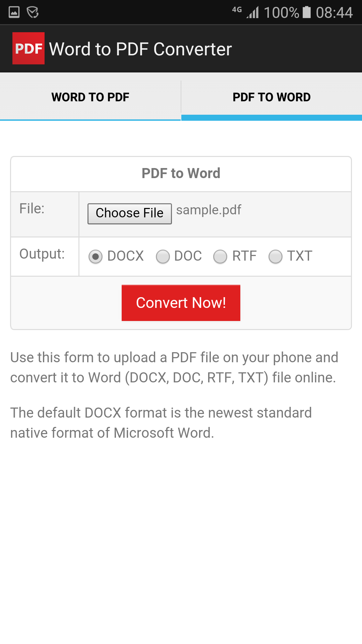Tap the clock showing 08:44
The height and width of the screenshot is (644, 362).
[x=335, y=12]
